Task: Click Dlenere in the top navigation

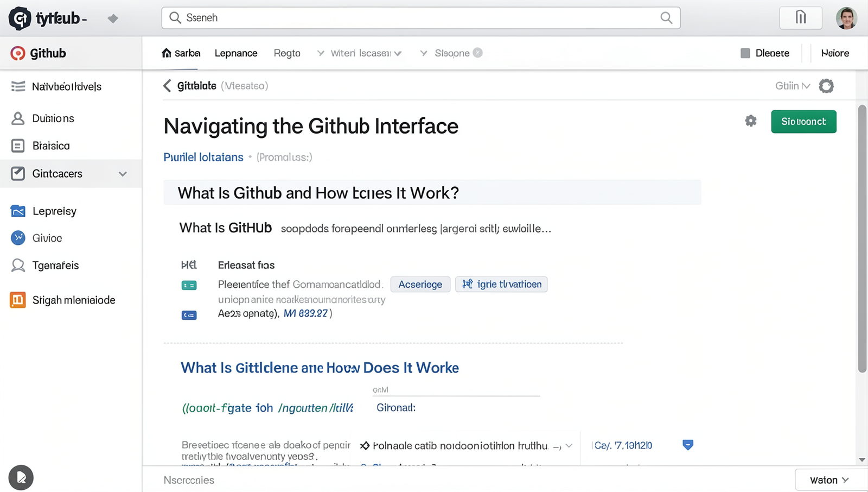Action: click(x=773, y=53)
